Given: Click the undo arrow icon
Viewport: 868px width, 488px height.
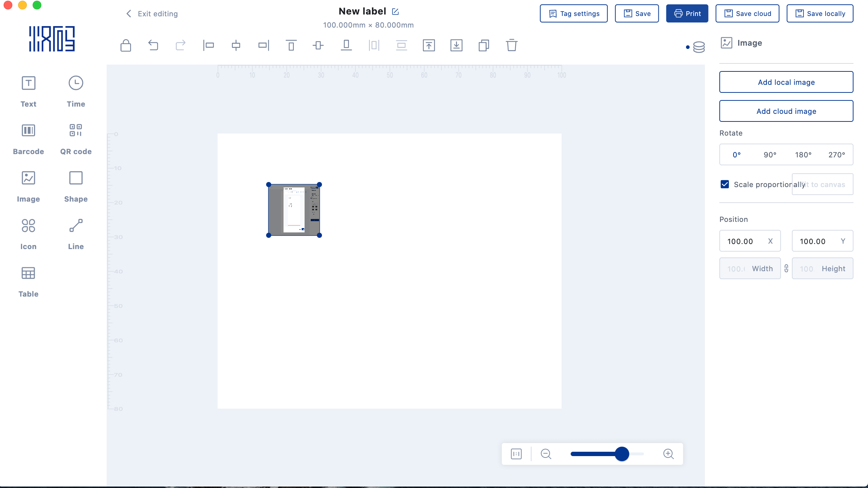Looking at the screenshot, I should [153, 45].
